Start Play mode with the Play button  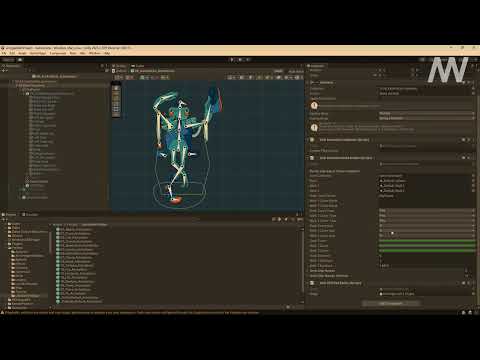point(232,60)
